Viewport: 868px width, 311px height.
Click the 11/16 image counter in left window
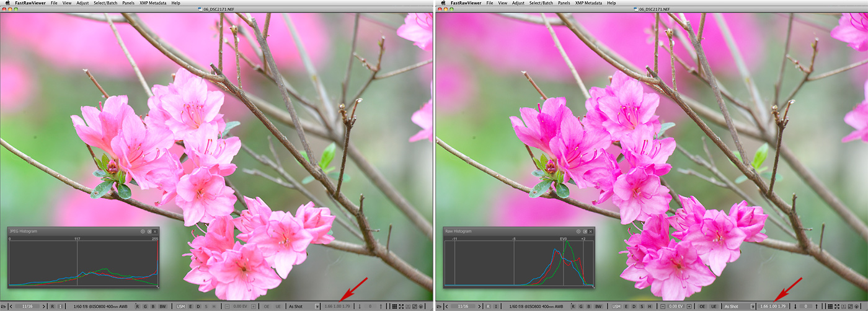[28, 306]
